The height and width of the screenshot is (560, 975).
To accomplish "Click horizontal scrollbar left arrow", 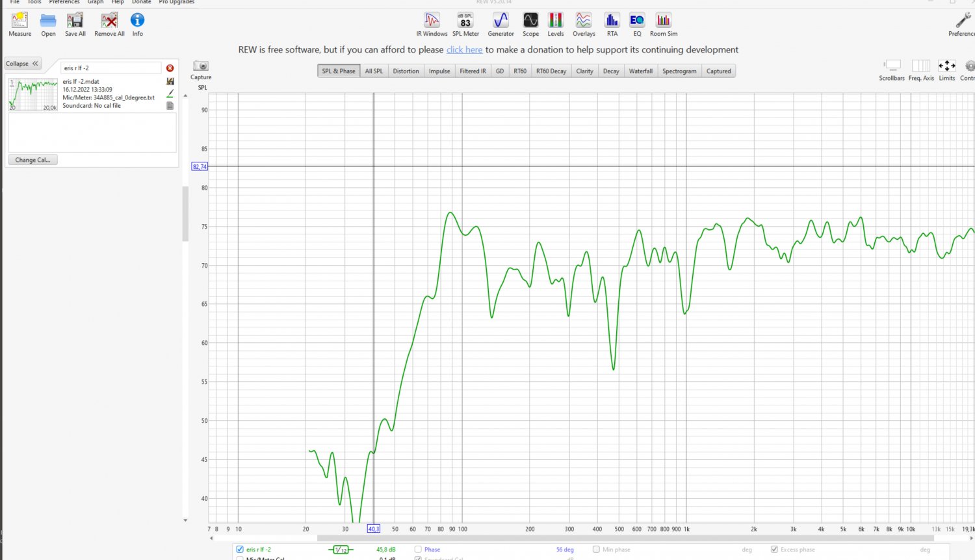I will coord(211,538).
